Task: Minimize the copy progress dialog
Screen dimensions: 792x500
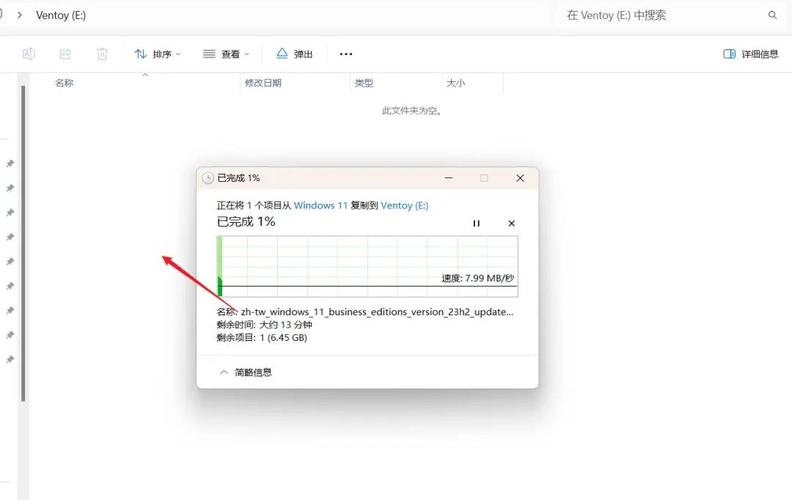Action: coord(449,178)
